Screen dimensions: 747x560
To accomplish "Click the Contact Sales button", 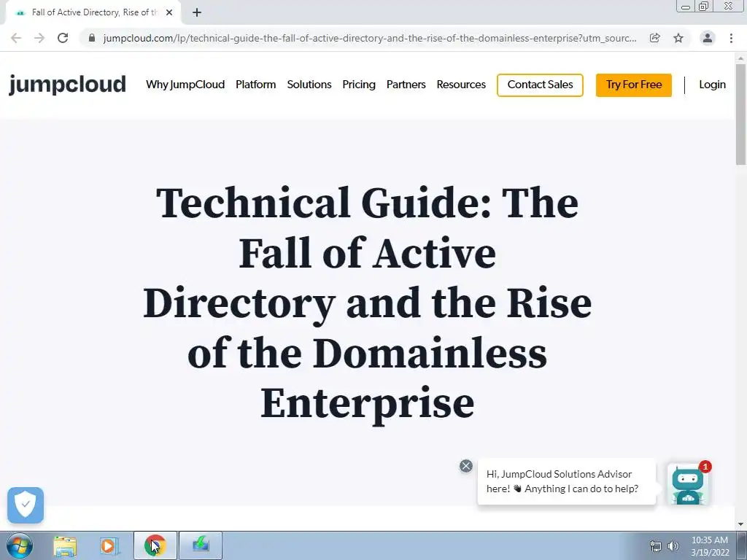I will 541,85.
